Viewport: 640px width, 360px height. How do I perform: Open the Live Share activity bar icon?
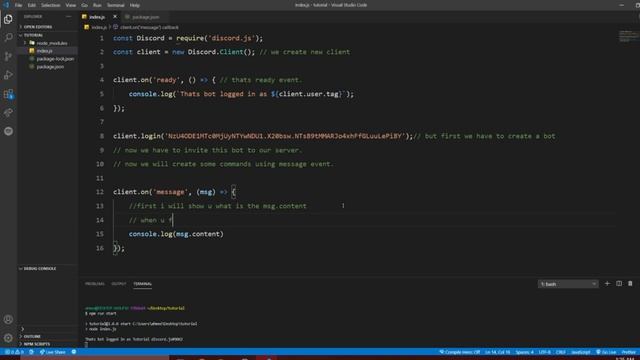pos(8,113)
